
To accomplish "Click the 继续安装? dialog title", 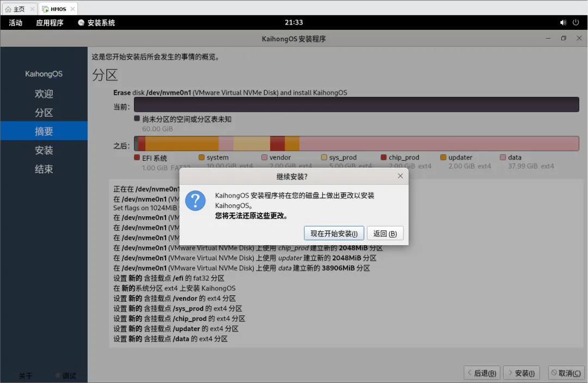I will coord(292,177).
